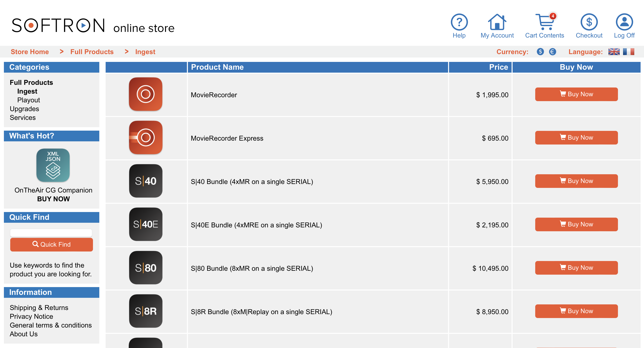
Task: Click the Log Off user icon
Action: (x=624, y=22)
